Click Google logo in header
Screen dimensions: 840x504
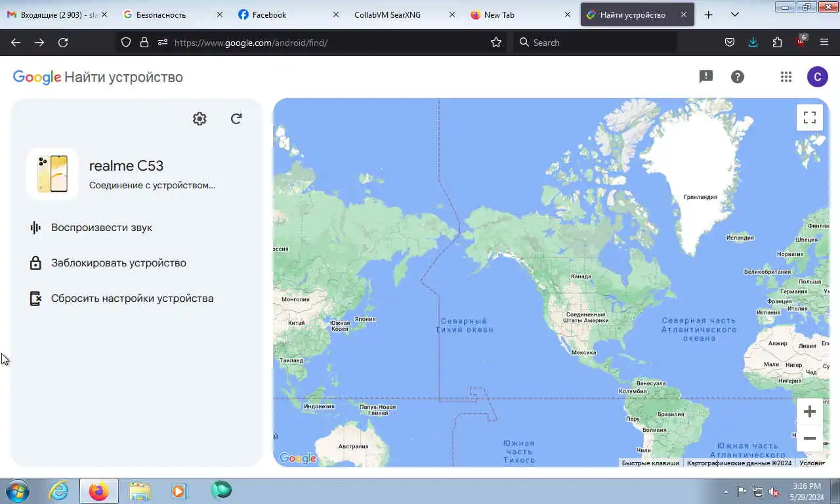click(37, 77)
